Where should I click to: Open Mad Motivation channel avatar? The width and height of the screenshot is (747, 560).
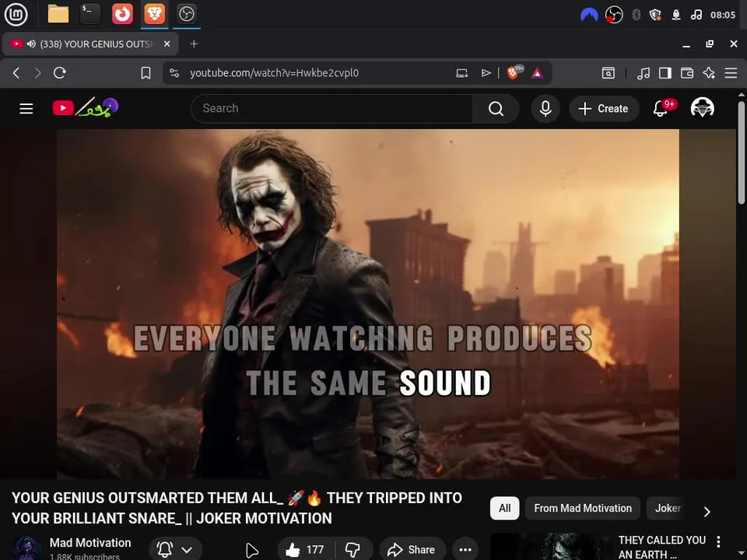[26, 548]
